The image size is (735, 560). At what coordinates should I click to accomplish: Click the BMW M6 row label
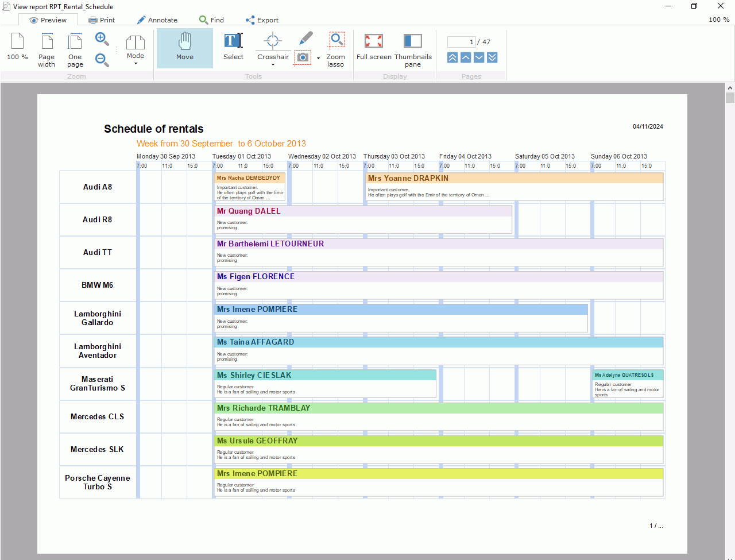98,285
